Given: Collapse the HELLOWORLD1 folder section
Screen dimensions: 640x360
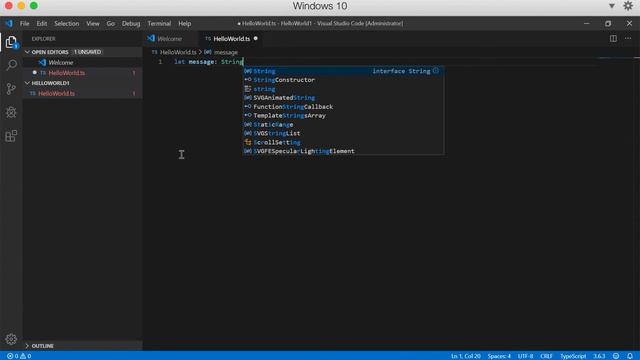Looking at the screenshot, I should coord(82,83).
